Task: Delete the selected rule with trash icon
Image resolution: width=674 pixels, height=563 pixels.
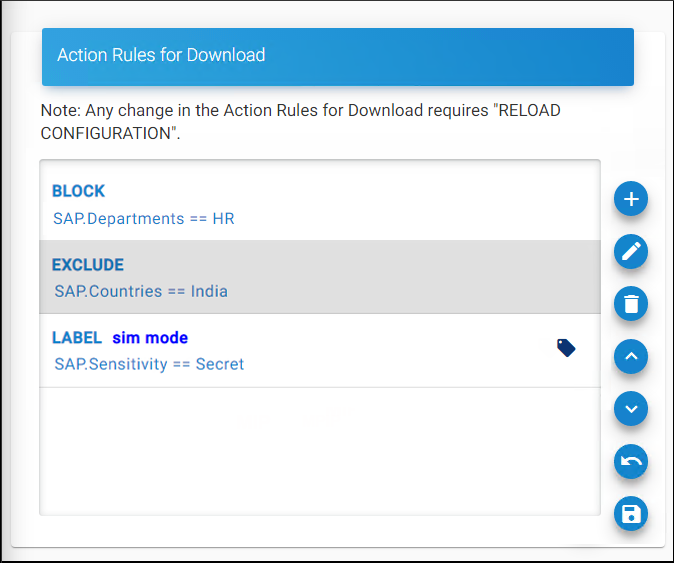Action: coord(631,303)
